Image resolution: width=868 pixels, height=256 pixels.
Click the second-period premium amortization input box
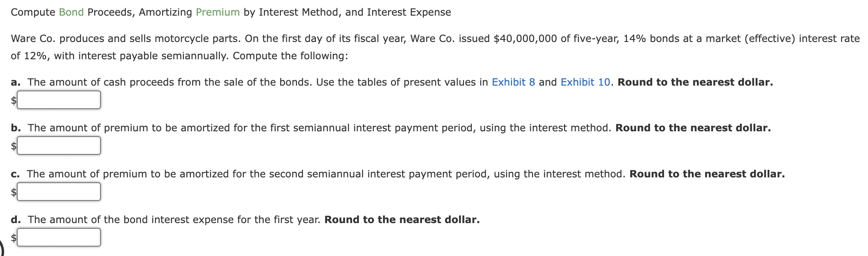[59, 191]
